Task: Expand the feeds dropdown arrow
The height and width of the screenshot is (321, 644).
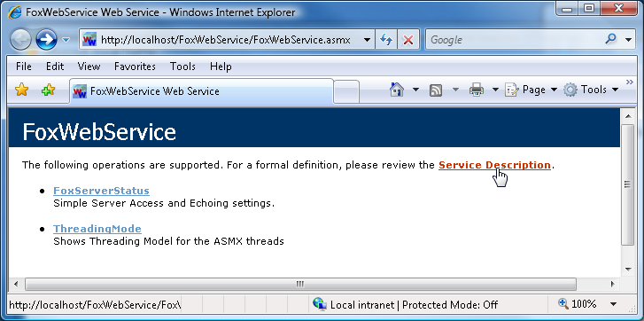Action: (455, 90)
